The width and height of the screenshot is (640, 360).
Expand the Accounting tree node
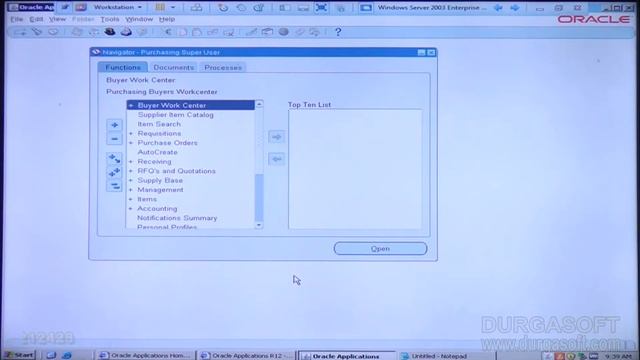click(x=131, y=209)
